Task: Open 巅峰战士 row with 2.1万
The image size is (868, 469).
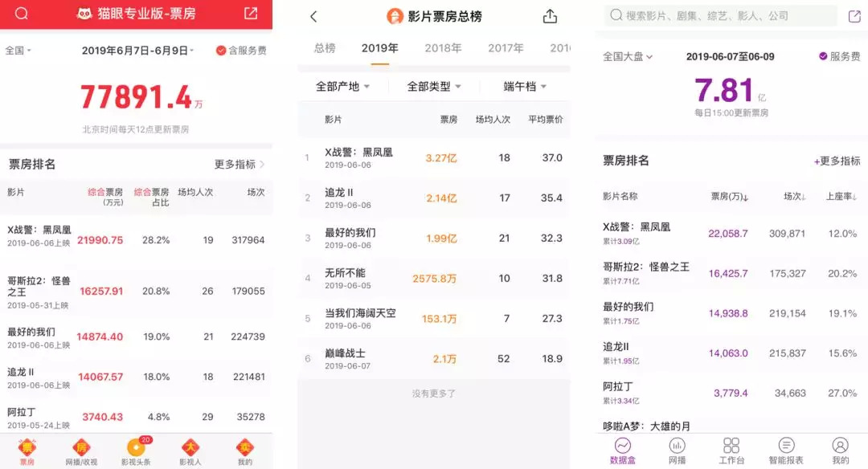Action: (434, 358)
